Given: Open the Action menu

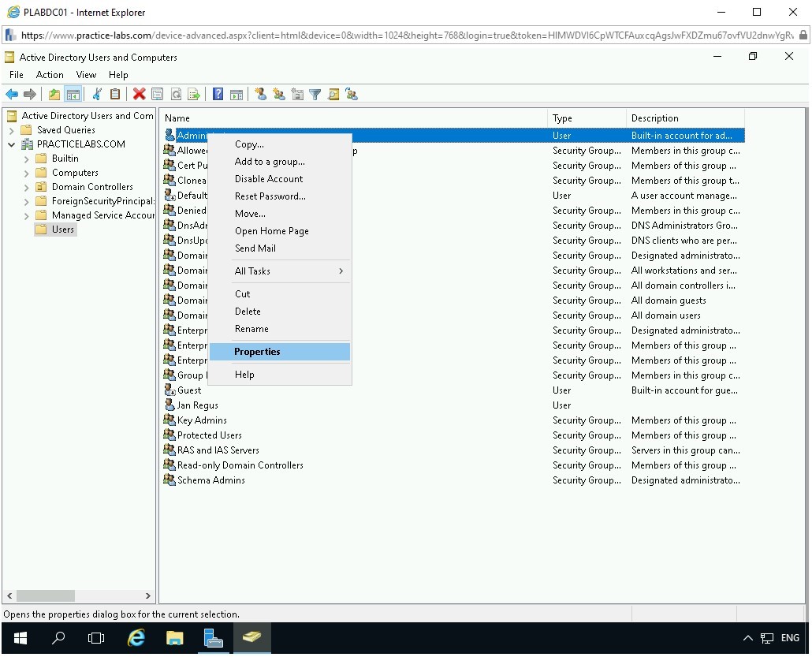Looking at the screenshot, I should 50,75.
